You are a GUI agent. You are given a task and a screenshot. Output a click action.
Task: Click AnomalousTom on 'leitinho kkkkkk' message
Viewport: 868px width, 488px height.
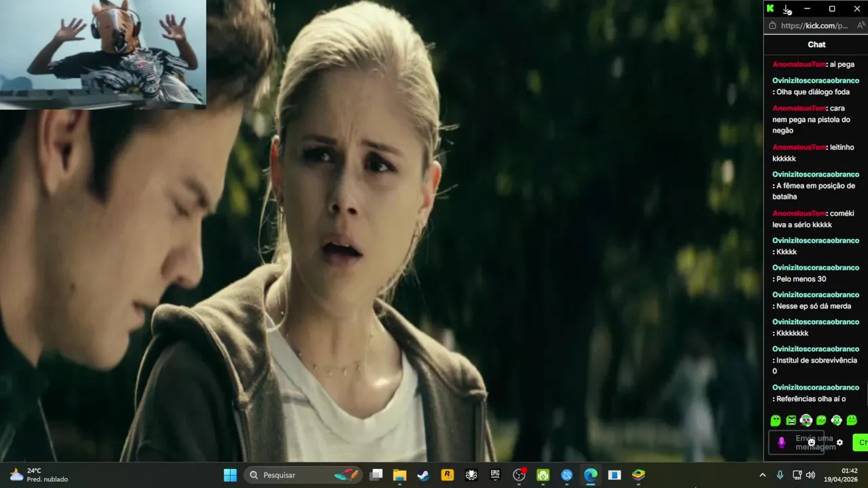pos(799,147)
